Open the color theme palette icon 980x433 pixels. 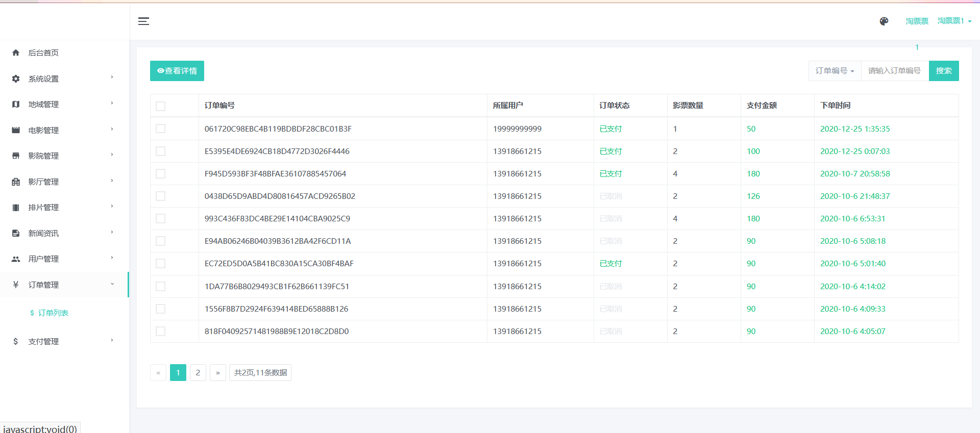[x=884, y=21]
